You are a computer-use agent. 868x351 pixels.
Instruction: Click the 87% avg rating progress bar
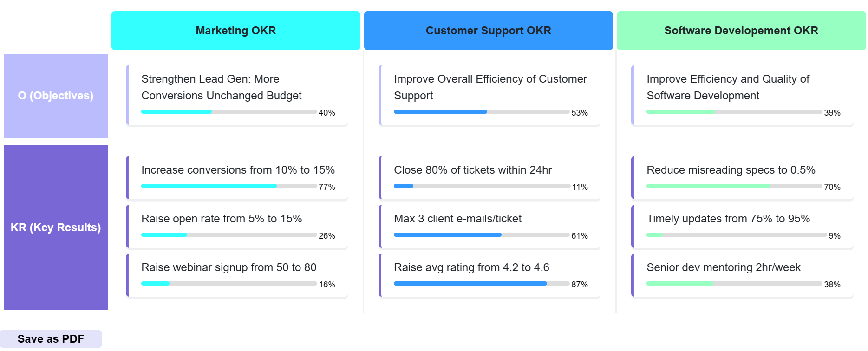tap(481, 283)
